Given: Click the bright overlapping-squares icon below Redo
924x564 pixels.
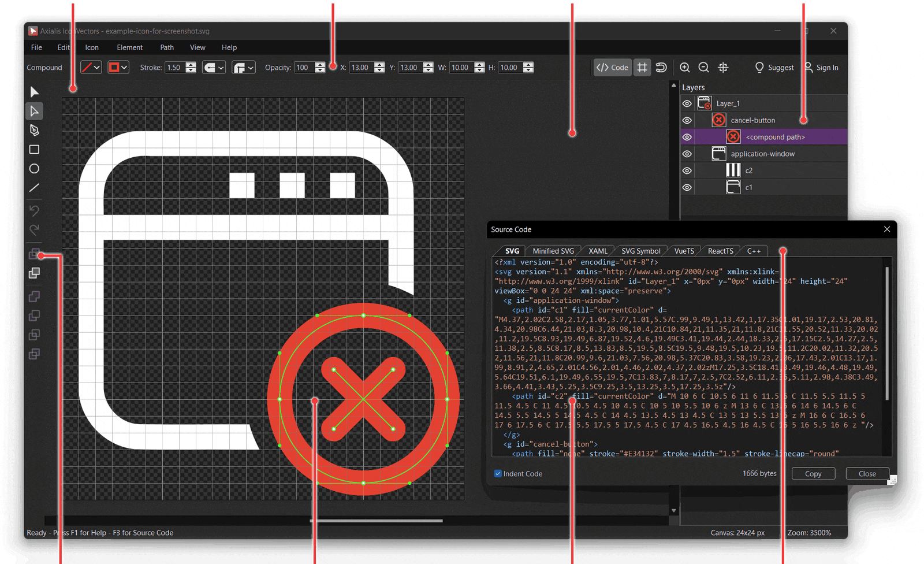Looking at the screenshot, I should click(34, 273).
